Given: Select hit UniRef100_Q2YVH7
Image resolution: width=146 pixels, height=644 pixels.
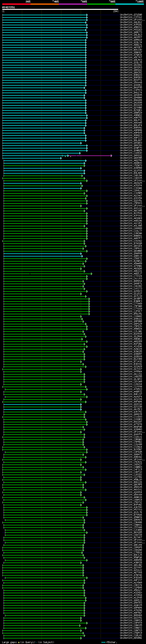Looking at the screenshot, I should point(131,567).
